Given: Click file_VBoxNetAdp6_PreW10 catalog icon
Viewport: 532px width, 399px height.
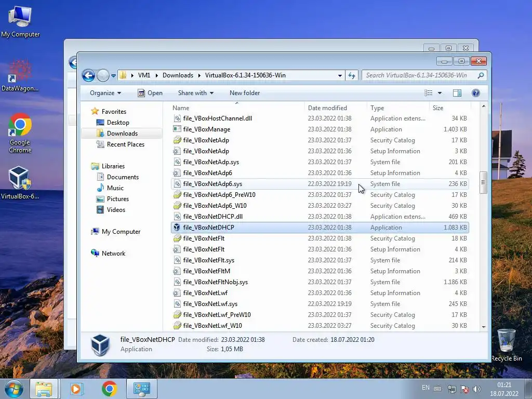Looking at the screenshot, I should pos(177,195).
